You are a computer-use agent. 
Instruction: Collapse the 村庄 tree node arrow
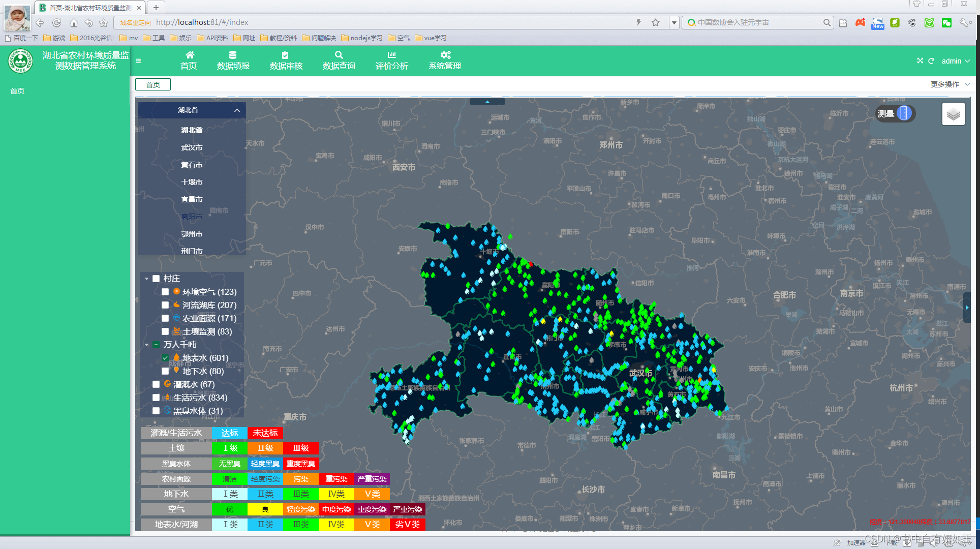point(146,279)
